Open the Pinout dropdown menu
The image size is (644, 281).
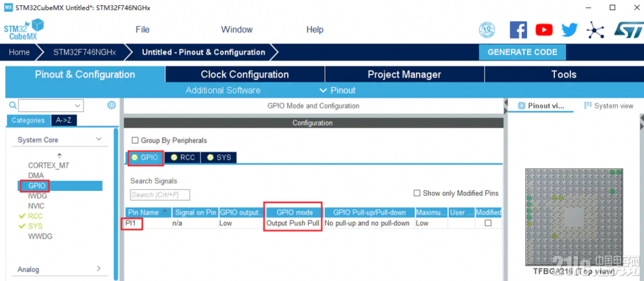click(337, 90)
